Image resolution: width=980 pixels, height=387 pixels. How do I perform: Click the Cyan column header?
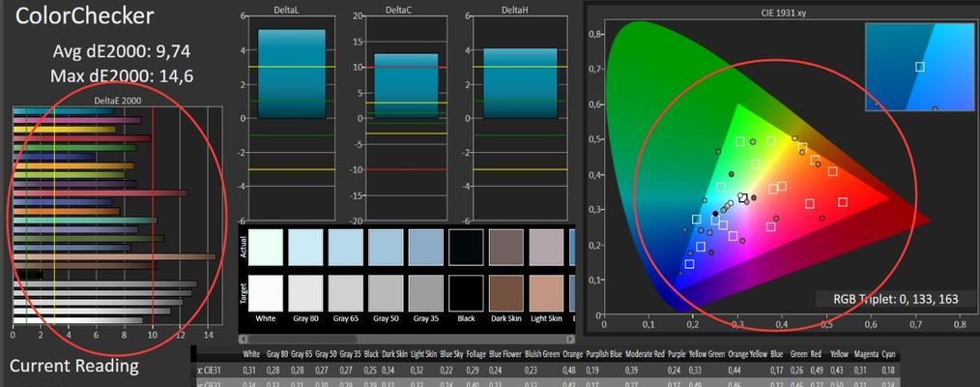[x=889, y=354]
